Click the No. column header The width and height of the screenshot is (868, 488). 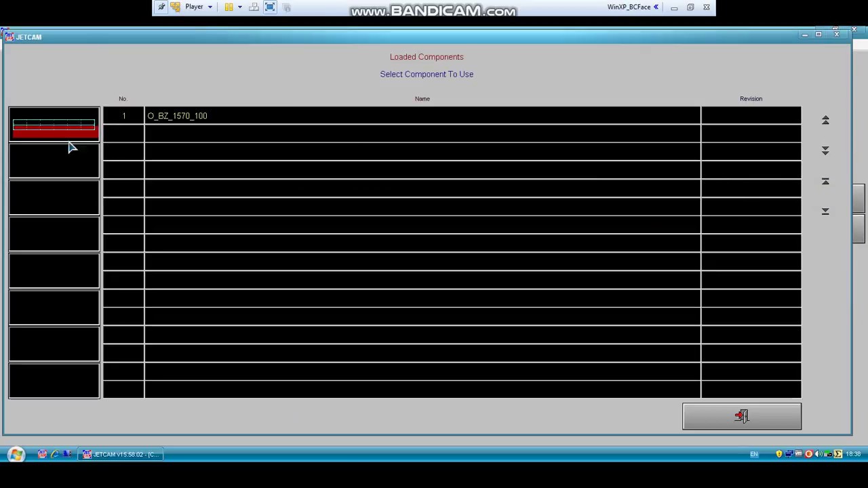(123, 99)
